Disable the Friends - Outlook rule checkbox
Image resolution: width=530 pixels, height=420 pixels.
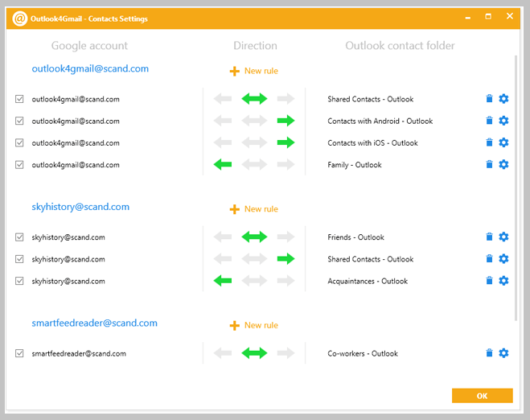point(19,237)
